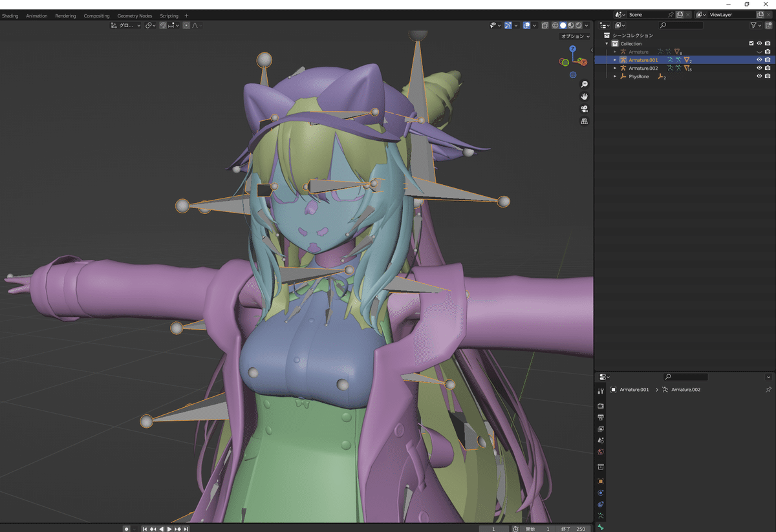The image size is (776, 532).
Task: Switch to wireframe viewport shading
Action: [x=555, y=25]
